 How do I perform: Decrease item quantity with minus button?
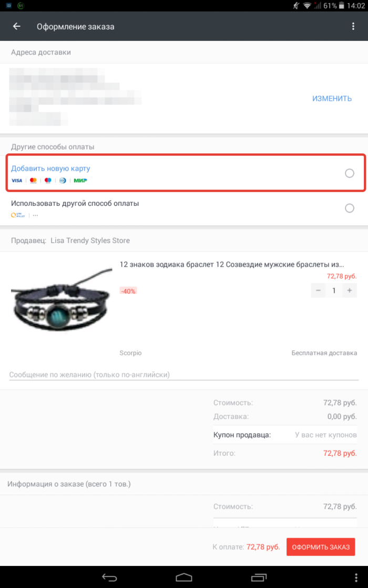(318, 290)
